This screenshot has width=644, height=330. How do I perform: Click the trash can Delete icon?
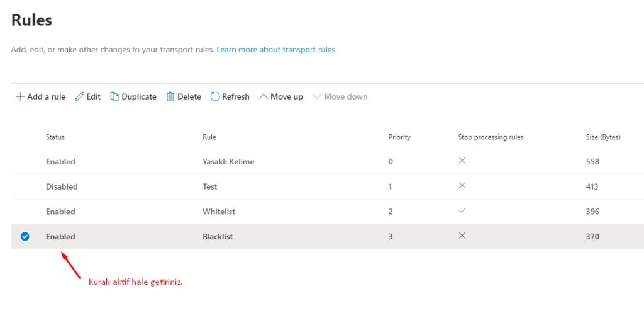coord(170,97)
